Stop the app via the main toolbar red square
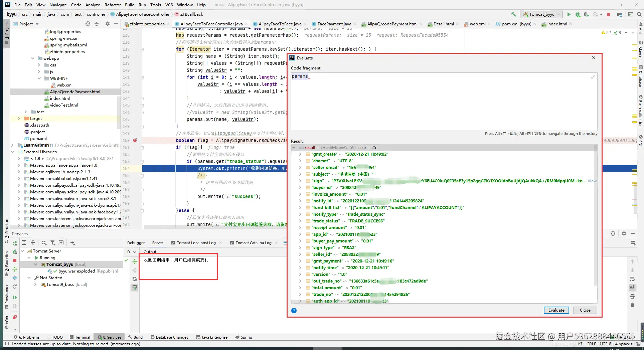This screenshot has height=350, width=644. pyautogui.click(x=609, y=14)
